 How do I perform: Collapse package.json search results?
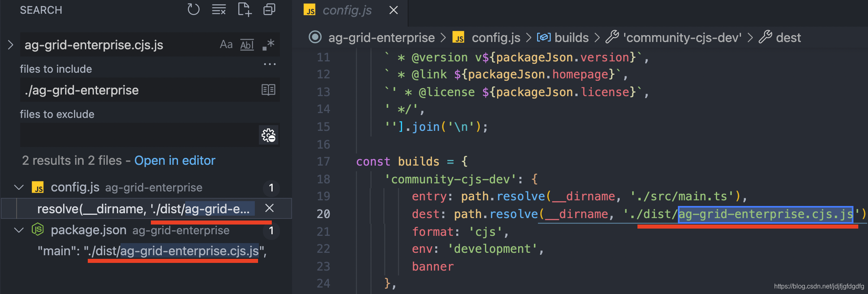[19, 230]
